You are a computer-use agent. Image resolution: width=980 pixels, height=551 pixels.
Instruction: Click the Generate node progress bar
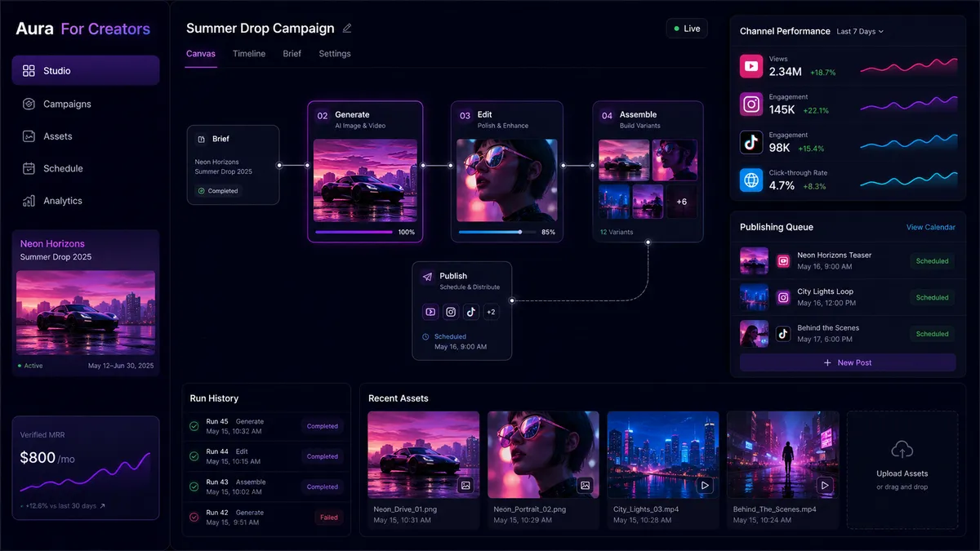click(x=354, y=232)
